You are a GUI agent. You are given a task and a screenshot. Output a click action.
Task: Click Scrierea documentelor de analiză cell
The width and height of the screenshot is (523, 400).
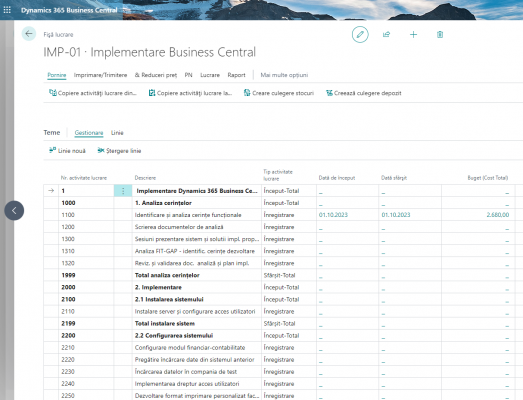coord(197,227)
